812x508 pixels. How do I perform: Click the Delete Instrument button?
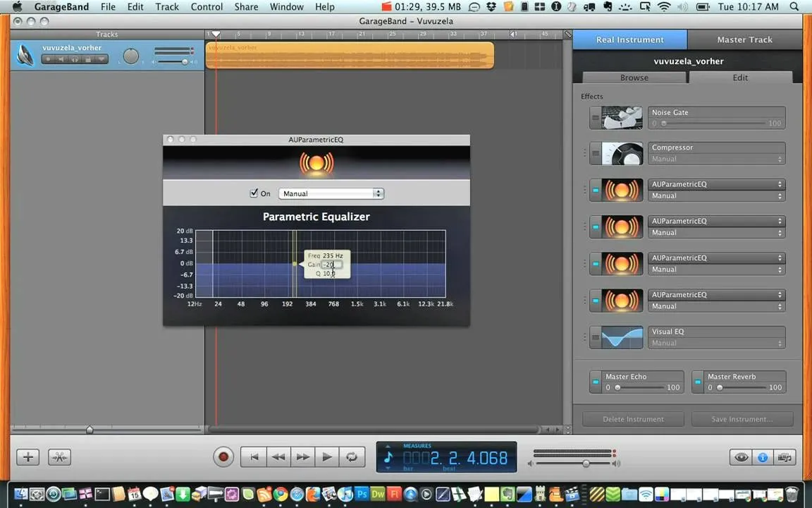pyautogui.click(x=634, y=419)
